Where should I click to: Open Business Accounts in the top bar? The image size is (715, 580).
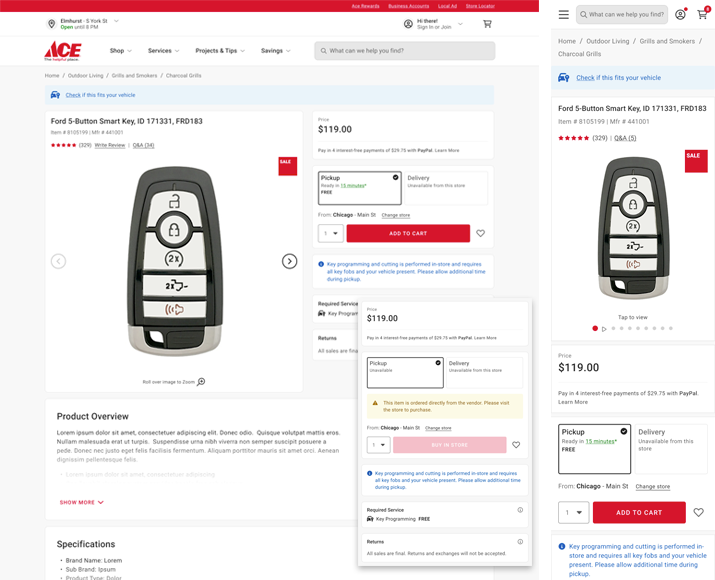pyautogui.click(x=409, y=6)
